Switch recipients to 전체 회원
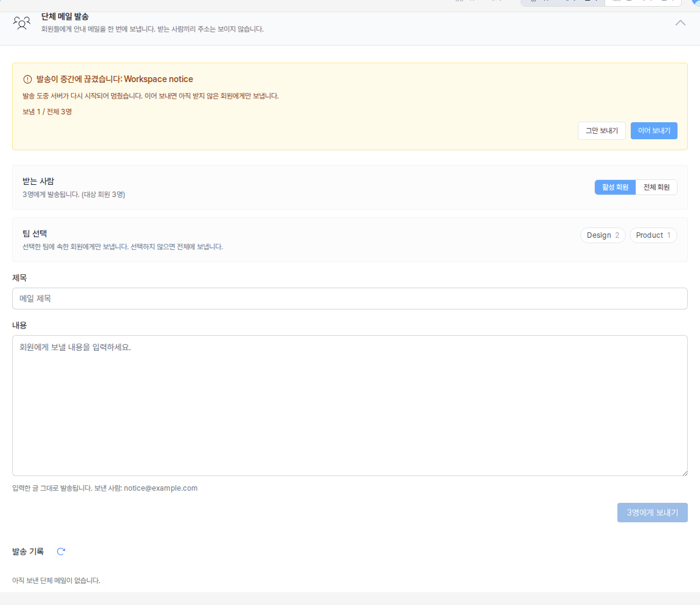 pos(656,187)
